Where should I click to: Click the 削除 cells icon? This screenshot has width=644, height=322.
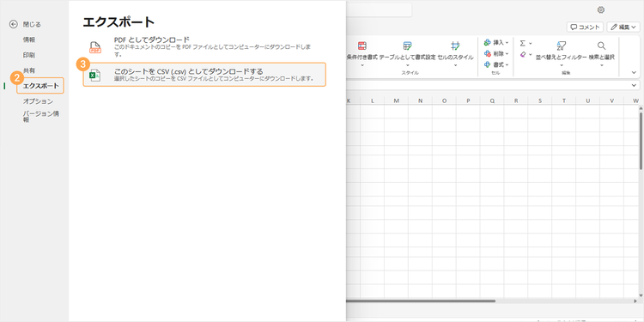pos(488,53)
